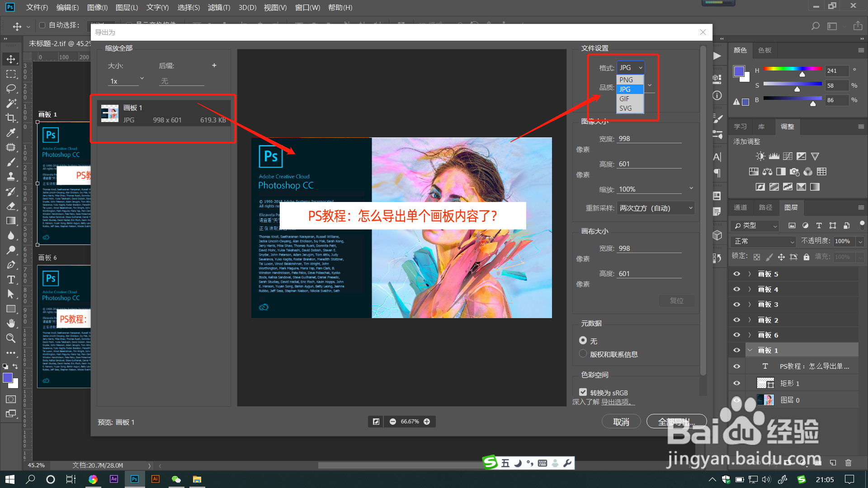The width and height of the screenshot is (868, 488).
Task: Open the 滤镜(T) menu
Action: [219, 7]
